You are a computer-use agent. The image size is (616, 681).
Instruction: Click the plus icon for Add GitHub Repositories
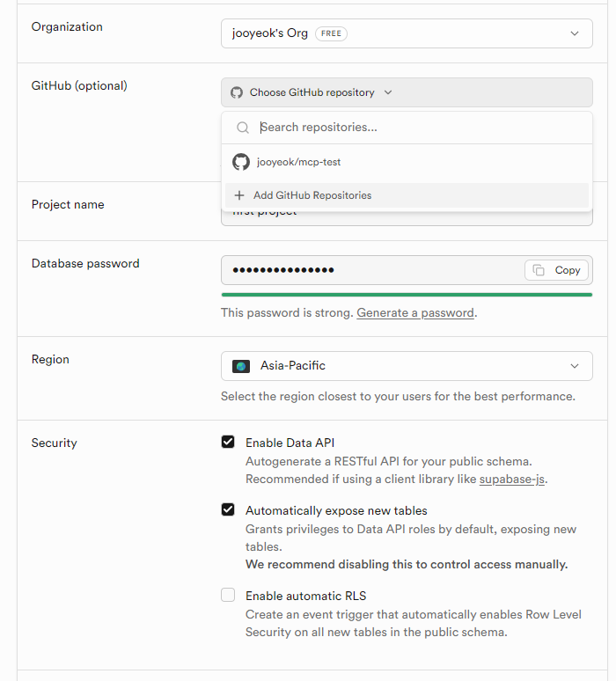239,195
